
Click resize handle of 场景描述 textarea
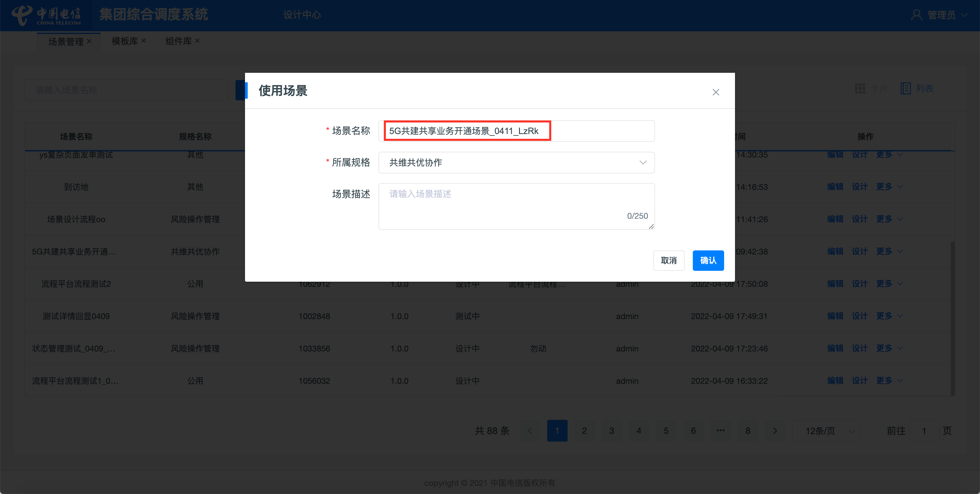pos(651,227)
